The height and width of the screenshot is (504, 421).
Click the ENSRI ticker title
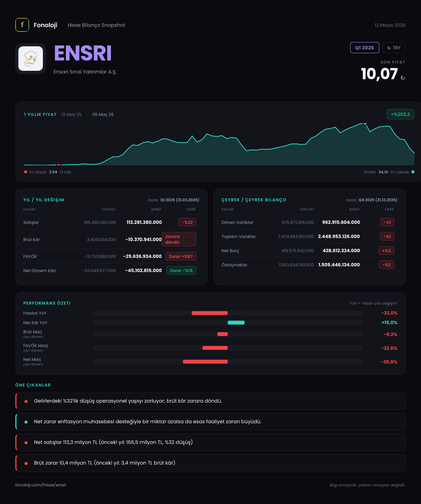point(83,53)
